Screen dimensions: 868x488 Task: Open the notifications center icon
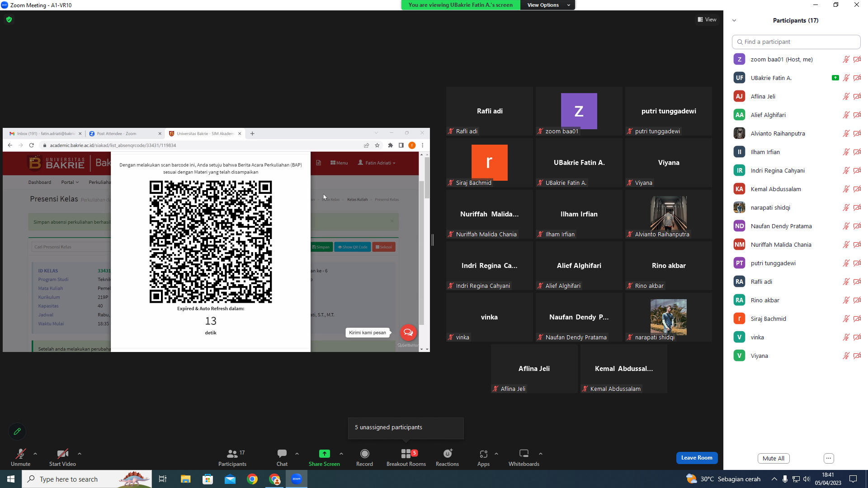coord(853,479)
